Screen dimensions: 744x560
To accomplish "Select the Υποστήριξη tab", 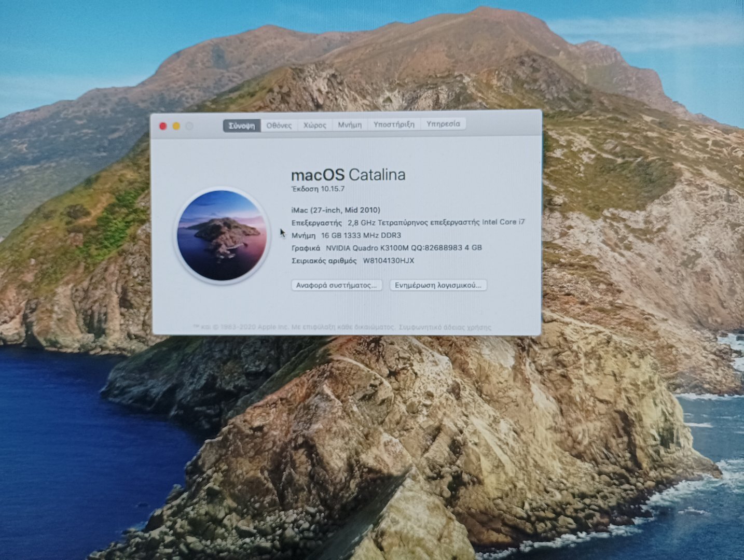I will [x=394, y=124].
